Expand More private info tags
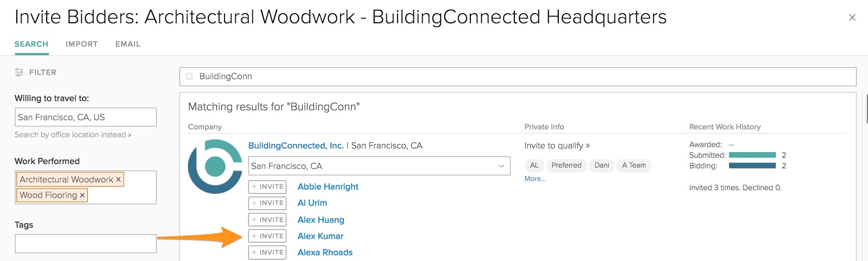Image resolution: width=868 pixels, height=261 pixels. [535, 179]
